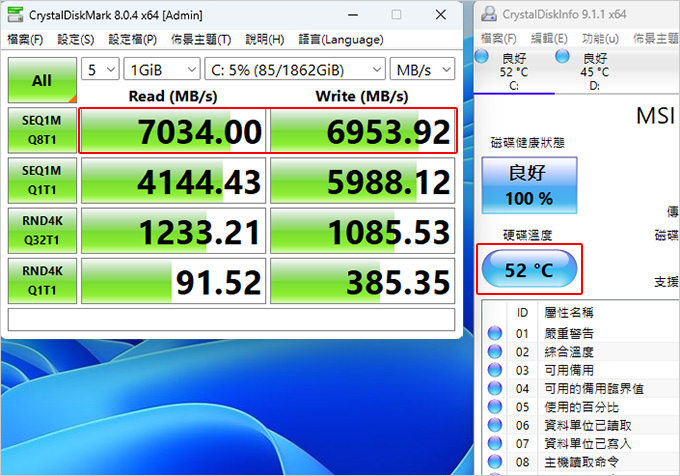
Task: Click the status orb for attribute 07
Action: coord(494,443)
